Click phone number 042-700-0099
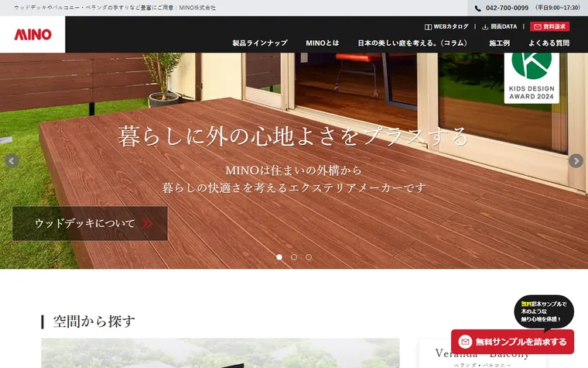The width and height of the screenshot is (588, 368). point(507,8)
